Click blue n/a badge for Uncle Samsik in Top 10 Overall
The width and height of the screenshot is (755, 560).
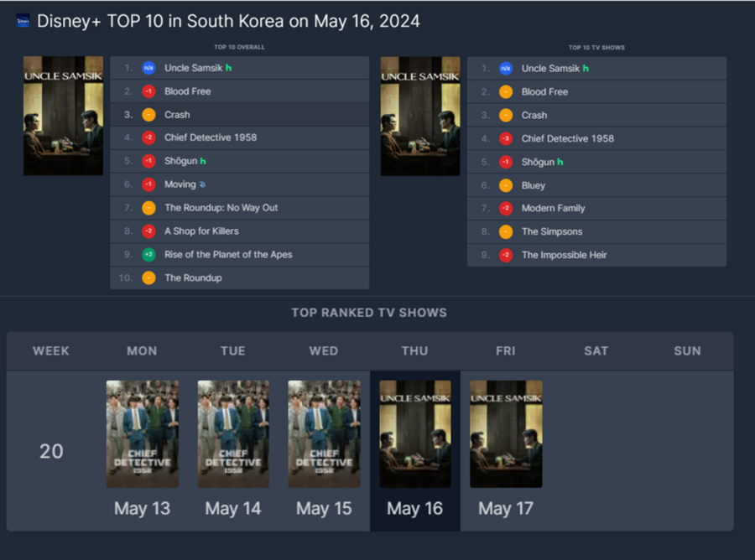click(x=148, y=68)
